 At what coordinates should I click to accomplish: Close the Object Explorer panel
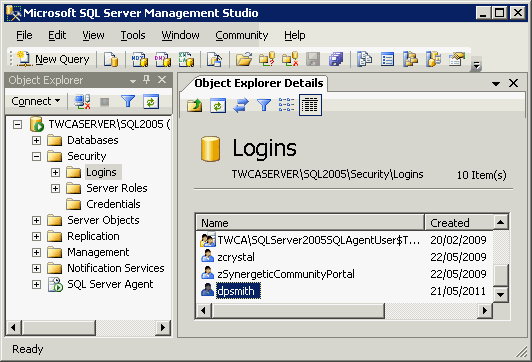point(162,80)
